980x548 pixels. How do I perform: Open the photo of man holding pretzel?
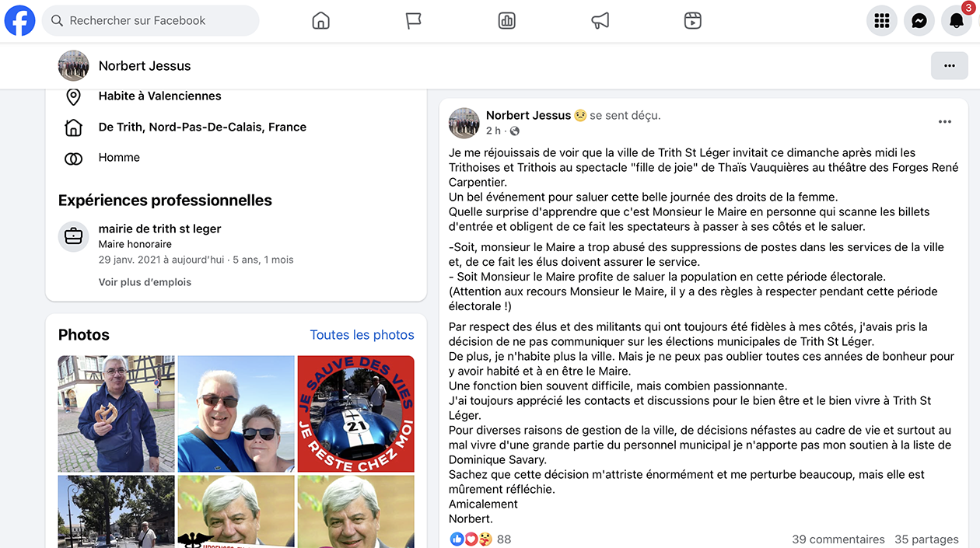117,414
